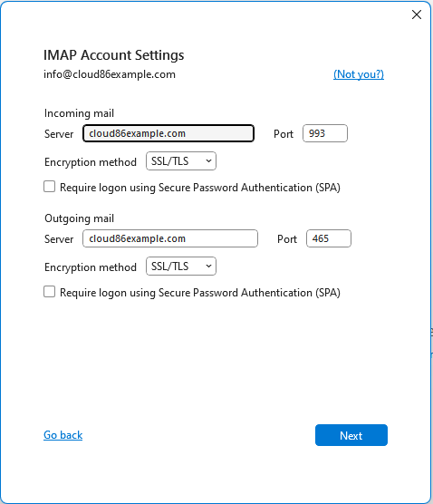433x504 pixels.
Task: Enable the incoming mail SPA logon checkbox
Action: 49,187
